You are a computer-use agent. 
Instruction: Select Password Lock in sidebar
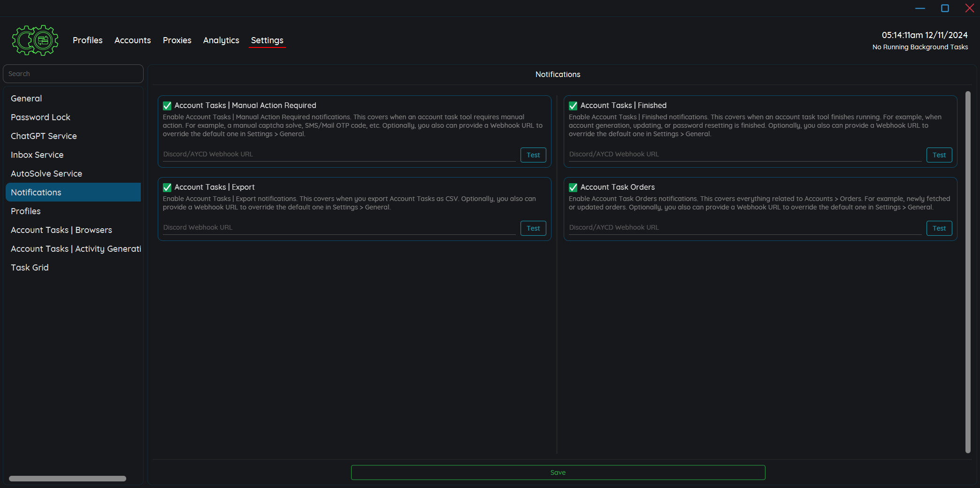(40, 117)
